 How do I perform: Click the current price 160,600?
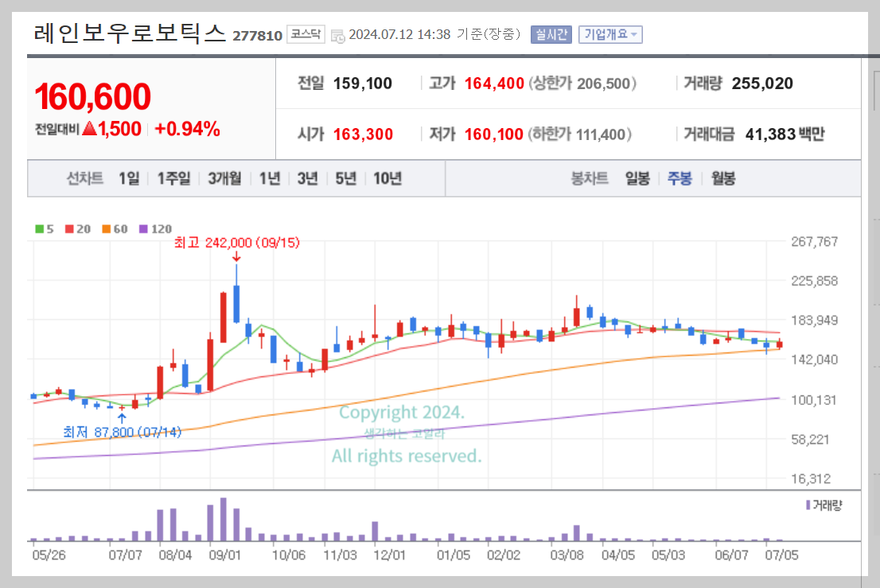[92, 96]
